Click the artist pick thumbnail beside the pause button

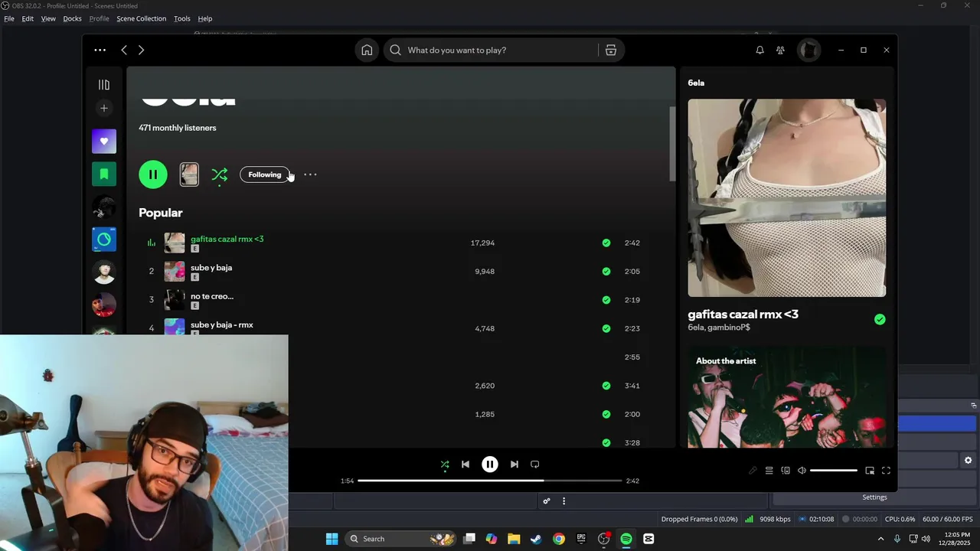189,174
